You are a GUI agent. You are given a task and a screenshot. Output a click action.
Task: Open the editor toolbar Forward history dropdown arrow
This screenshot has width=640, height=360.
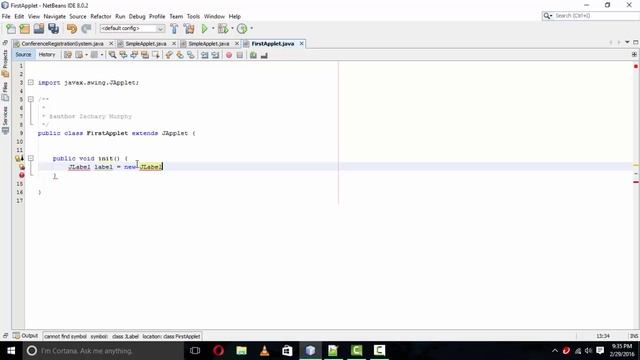click(102, 55)
